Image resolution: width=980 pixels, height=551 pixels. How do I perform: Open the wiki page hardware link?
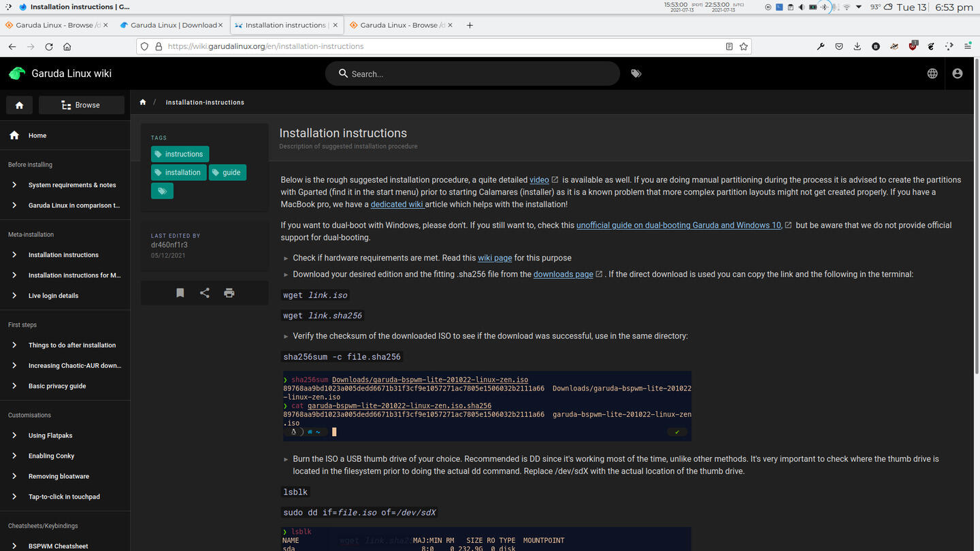pyautogui.click(x=495, y=258)
